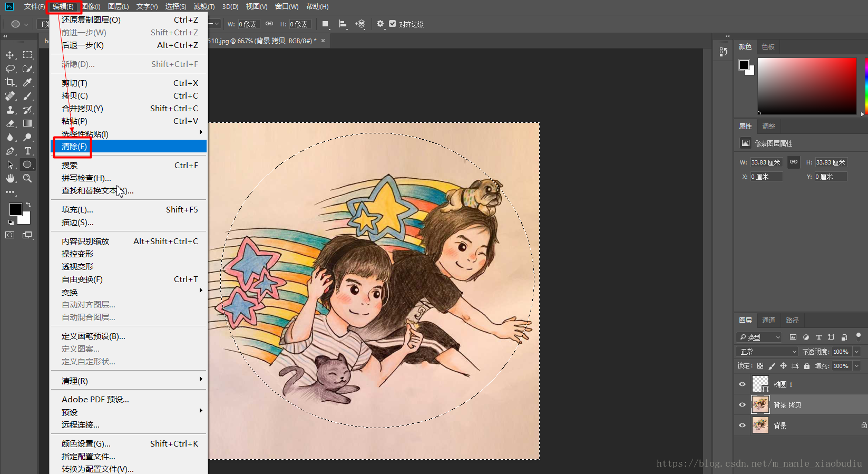Select the Lasso tool
The width and height of the screenshot is (868, 474).
point(10,69)
